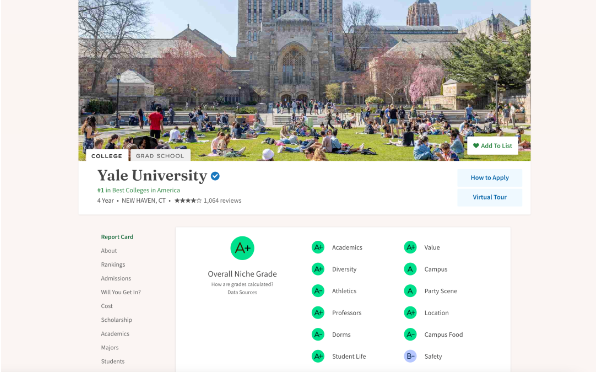Image resolution: width=597 pixels, height=373 pixels.
Task: Go to Academics in sidebar navigation
Action: click(x=115, y=334)
